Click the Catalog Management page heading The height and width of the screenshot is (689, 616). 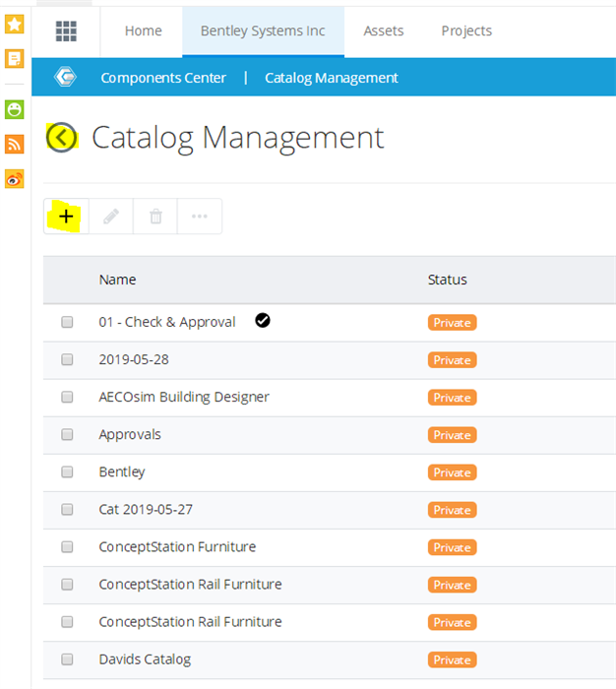(x=238, y=139)
